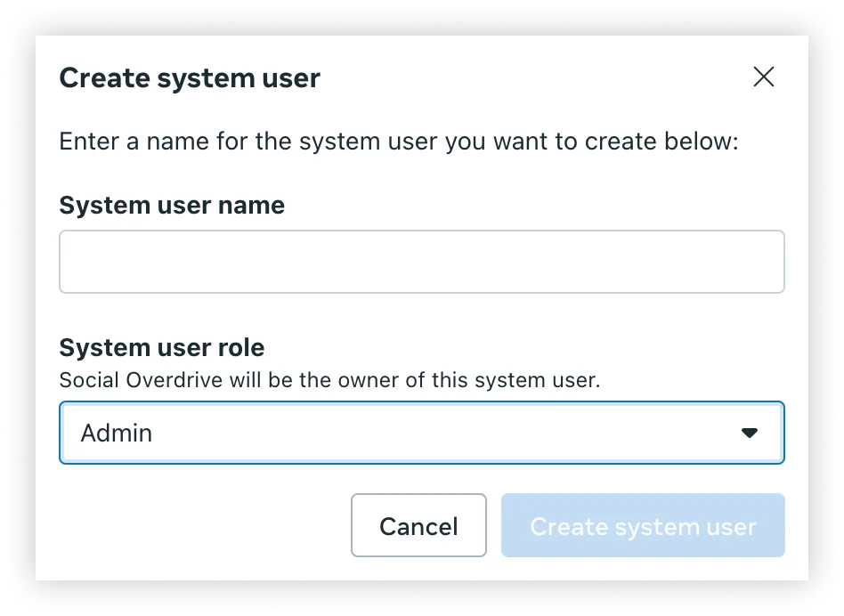The image size is (844, 616).
Task: Click the instruction text about entering a name
Action: pyautogui.click(x=398, y=141)
